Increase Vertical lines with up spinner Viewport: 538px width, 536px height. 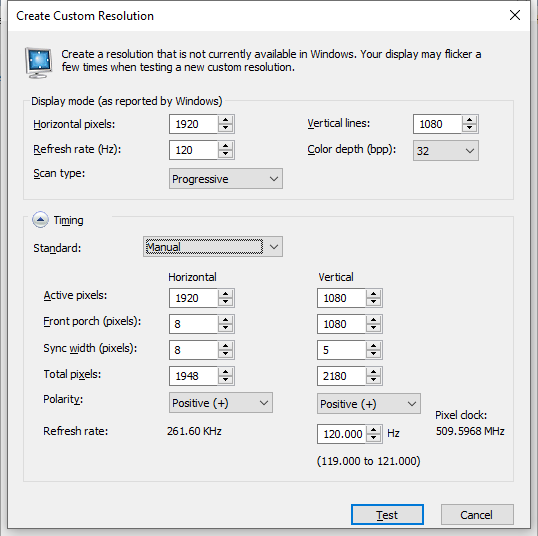click(469, 120)
